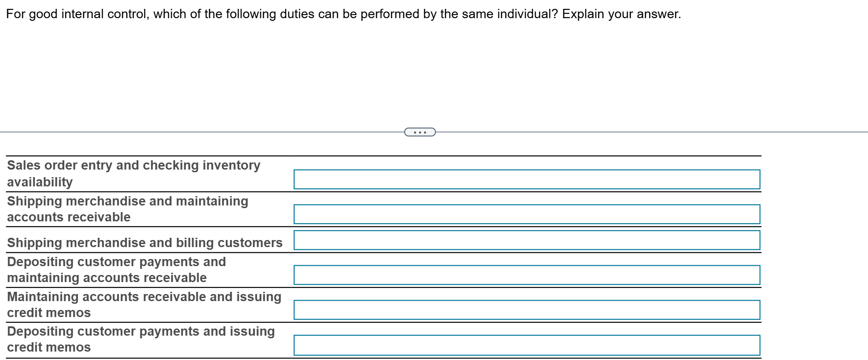This screenshot has height=360, width=868.
Task: Click the divider line left of the ellipsis
Action: tap(199, 132)
